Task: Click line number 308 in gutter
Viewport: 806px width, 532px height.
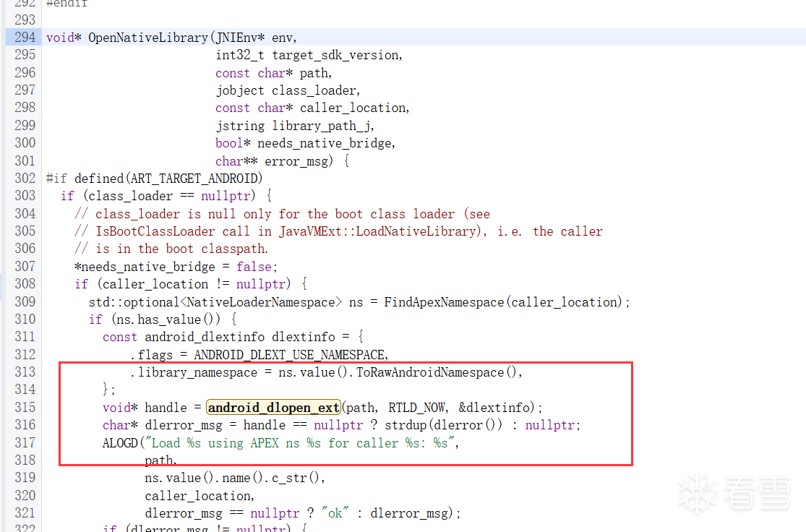Action: (x=25, y=284)
